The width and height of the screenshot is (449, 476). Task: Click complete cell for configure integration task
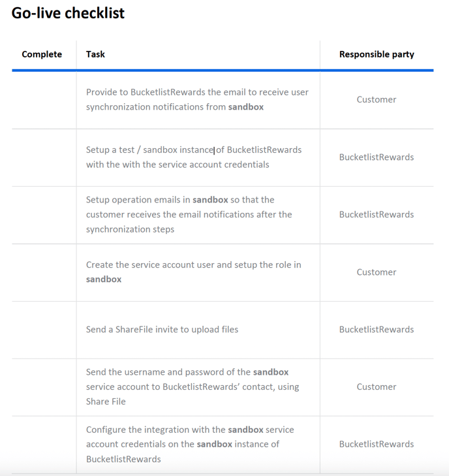click(44, 445)
